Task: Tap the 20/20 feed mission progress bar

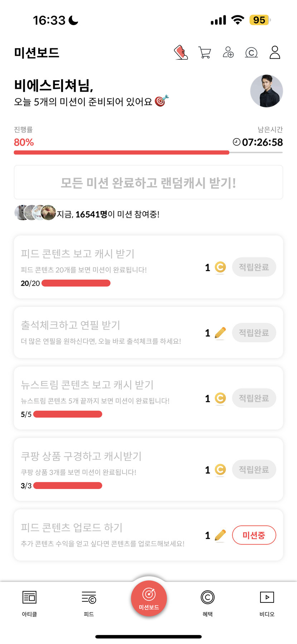Action: click(76, 283)
